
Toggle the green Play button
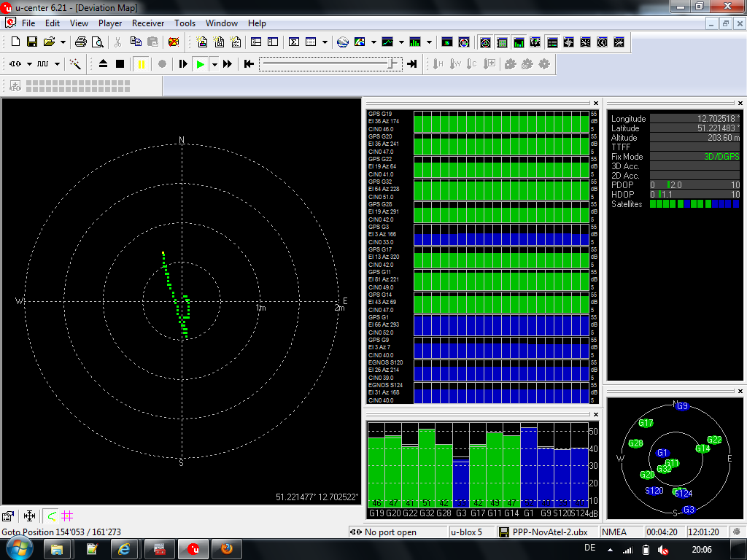[200, 64]
